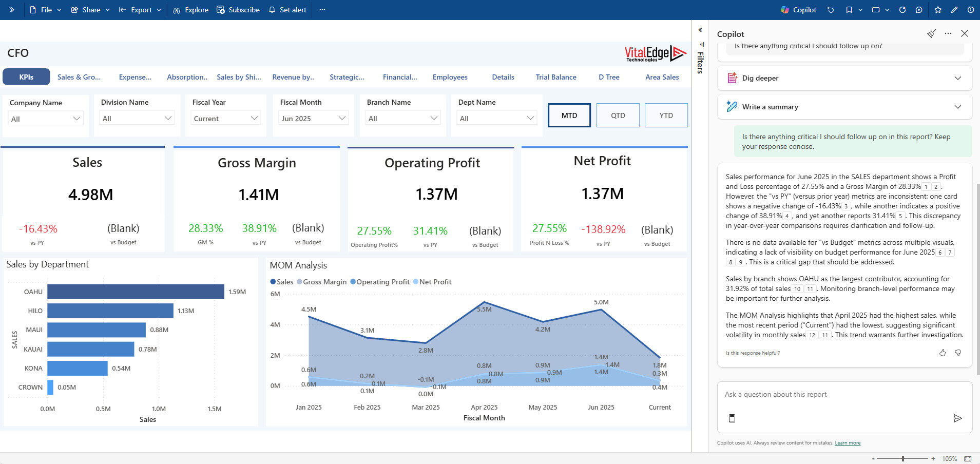Click the pencil edit icon in the toolbar
The image size is (980, 464).
954,9
